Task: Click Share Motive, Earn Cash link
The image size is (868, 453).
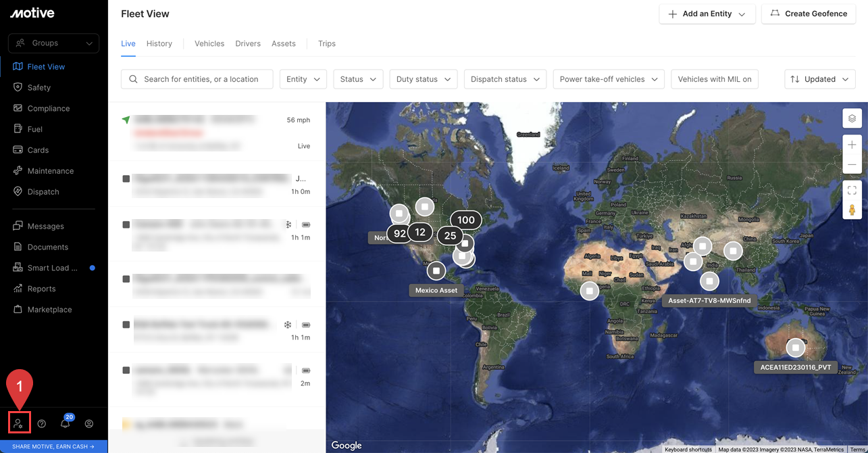Action: pyautogui.click(x=53, y=446)
